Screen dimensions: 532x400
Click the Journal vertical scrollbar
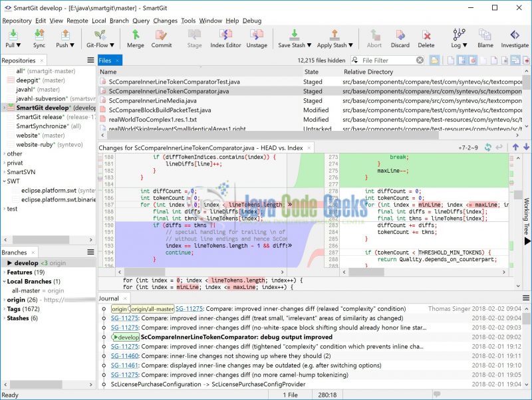coord(526,319)
